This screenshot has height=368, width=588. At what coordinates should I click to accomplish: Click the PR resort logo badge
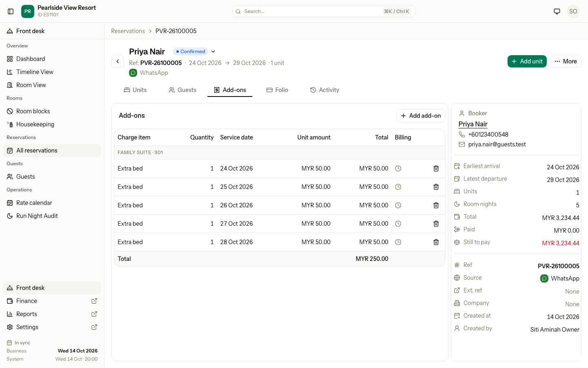coord(28,11)
